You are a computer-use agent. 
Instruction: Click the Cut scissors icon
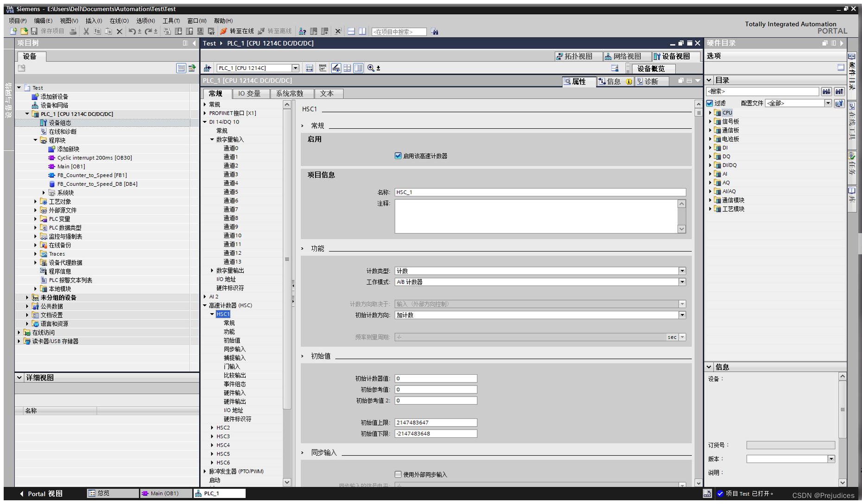(x=86, y=31)
